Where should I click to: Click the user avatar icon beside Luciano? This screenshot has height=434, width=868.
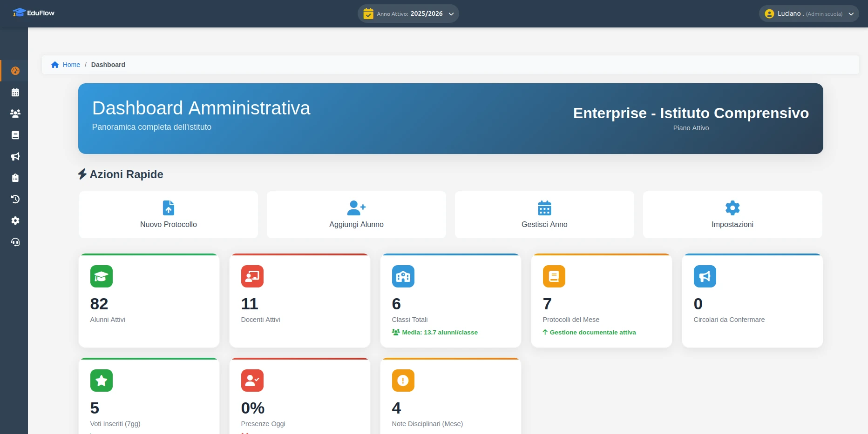[x=769, y=14]
